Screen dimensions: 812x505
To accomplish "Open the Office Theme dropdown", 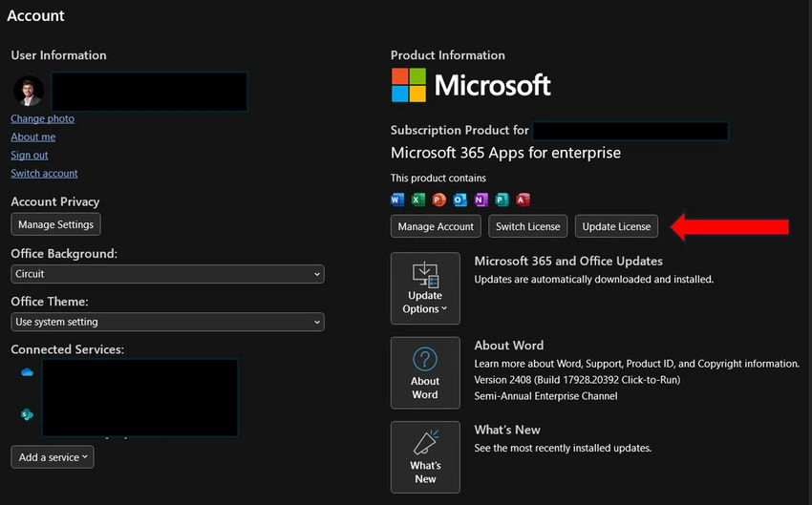I will point(167,322).
